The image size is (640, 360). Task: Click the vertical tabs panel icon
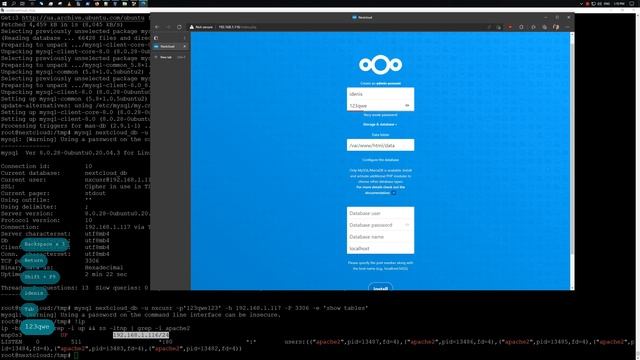coord(156,38)
